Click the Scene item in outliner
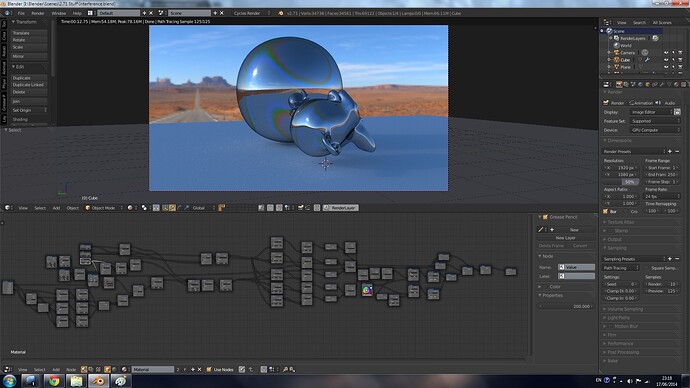 [x=619, y=31]
